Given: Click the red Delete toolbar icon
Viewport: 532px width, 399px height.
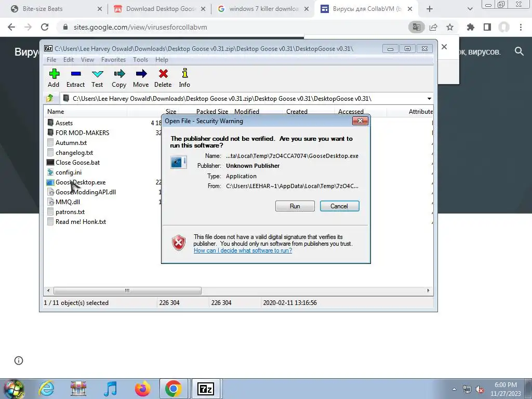Looking at the screenshot, I should point(163,78).
